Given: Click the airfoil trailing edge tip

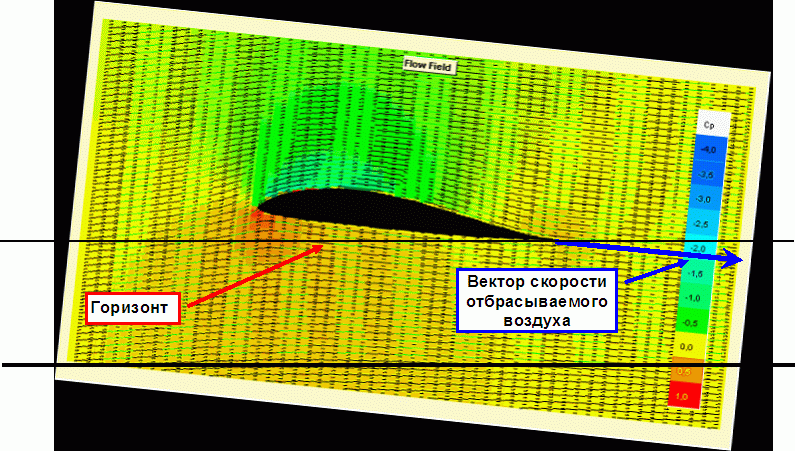Looking at the screenshot, I should coord(553,242).
